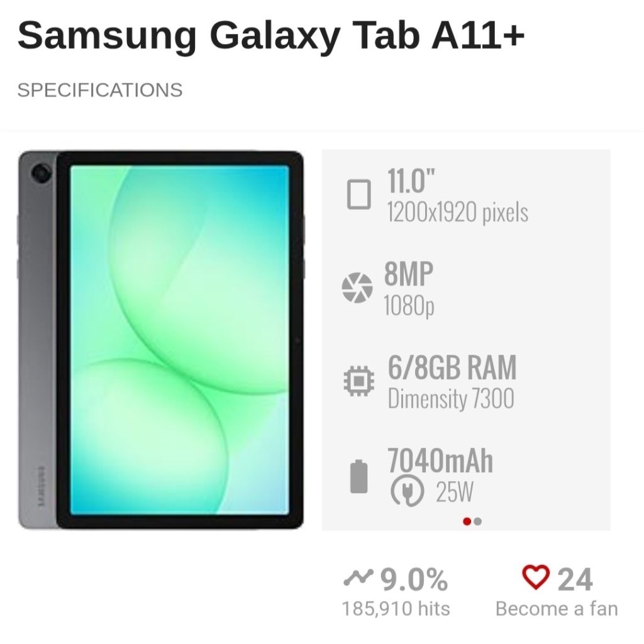Image resolution: width=644 pixels, height=644 pixels.
Task: Open the Galaxy Tab A11+ product image
Action: click(161, 340)
